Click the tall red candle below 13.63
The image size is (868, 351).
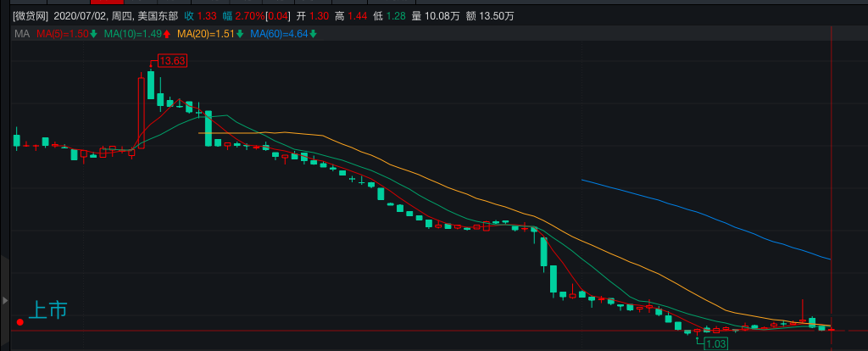[142, 113]
